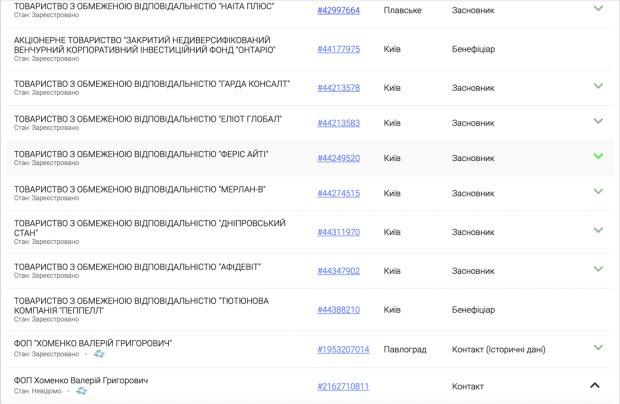Image resolution: width=620 pixels, height=404 pixels.
Task: Show details for "ДНІПРОВСЬКИЙ СТАН" via chevron
Action: point(598,231)
